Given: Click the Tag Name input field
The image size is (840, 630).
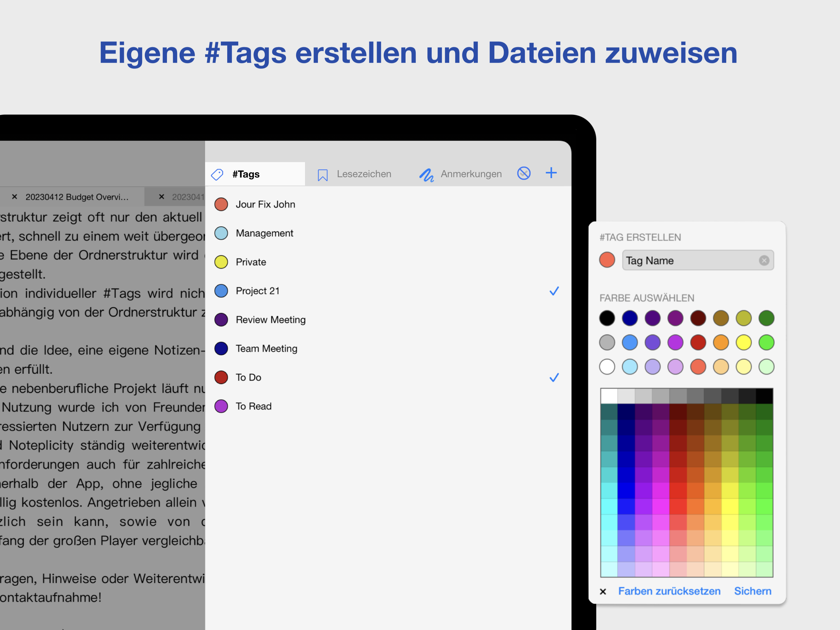Looking at the screenshot, I should (698, 260).
